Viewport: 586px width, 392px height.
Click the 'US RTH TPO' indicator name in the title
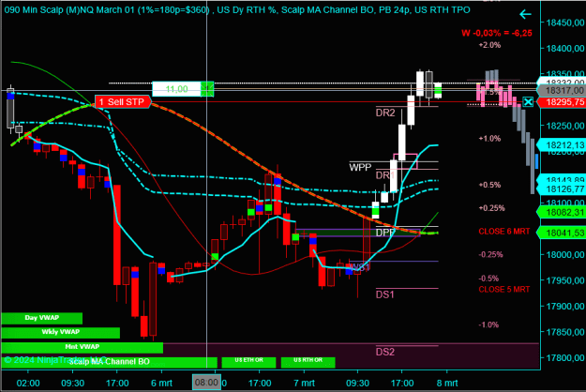(443, 9)
